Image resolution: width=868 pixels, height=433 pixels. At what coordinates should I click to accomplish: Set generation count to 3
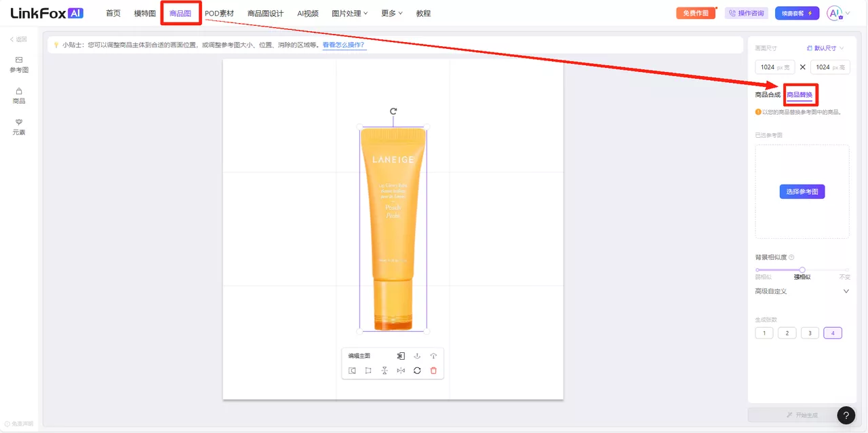(810, 333)
